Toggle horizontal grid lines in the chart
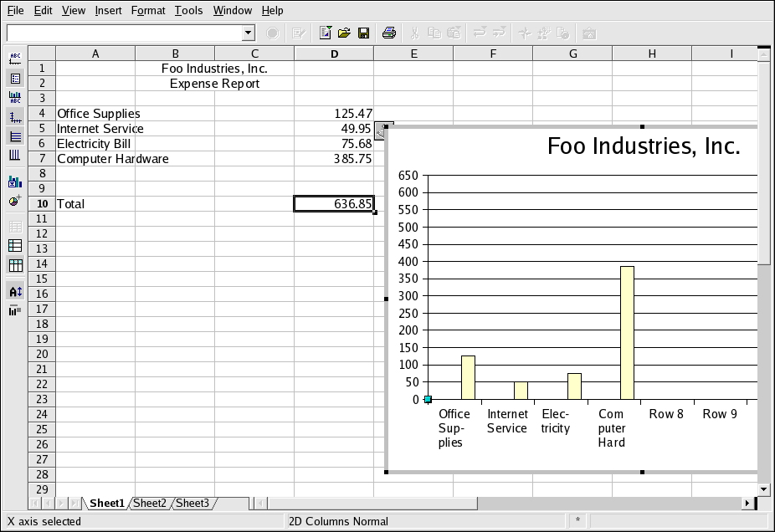 pos(15,136)
